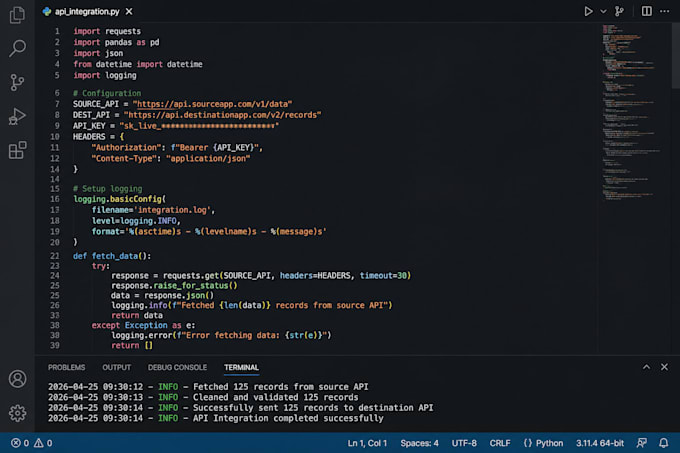The height and width of the screenshot is (453, 680).
Task: Open the Manage gear settings icon
Action: click(x=17, y=413)
